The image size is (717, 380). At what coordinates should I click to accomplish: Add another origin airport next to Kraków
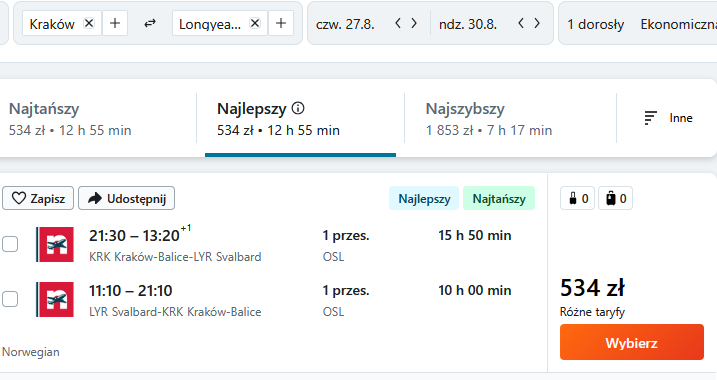115,23
